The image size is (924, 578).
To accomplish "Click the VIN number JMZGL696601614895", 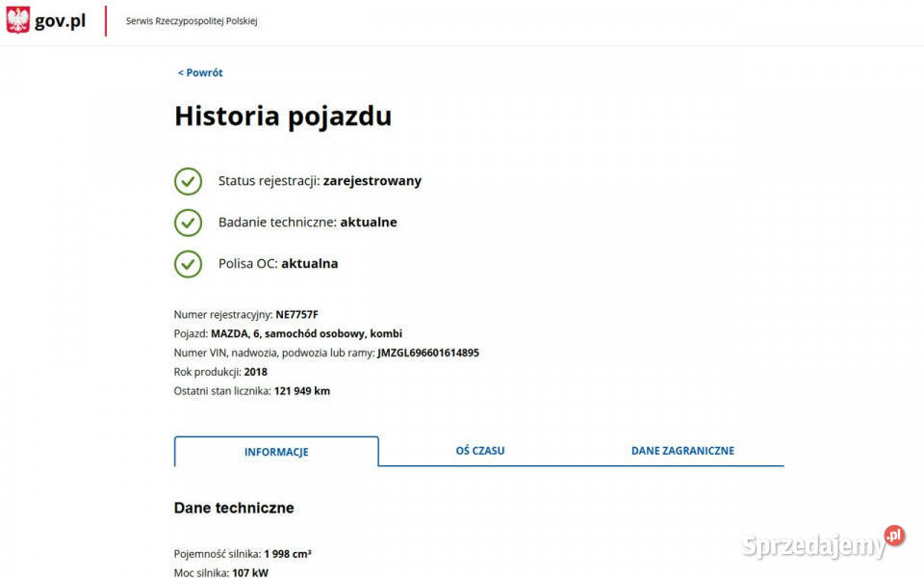I will (427, 354).
